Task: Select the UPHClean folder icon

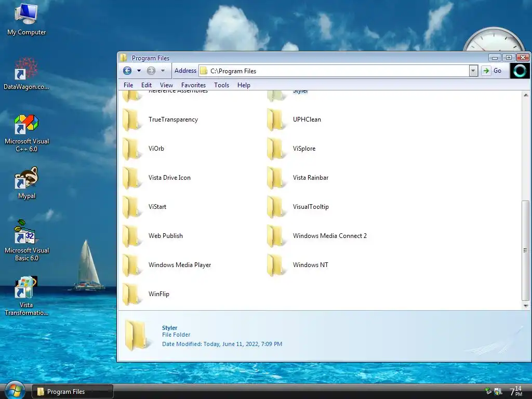Action: click(276, 119)
